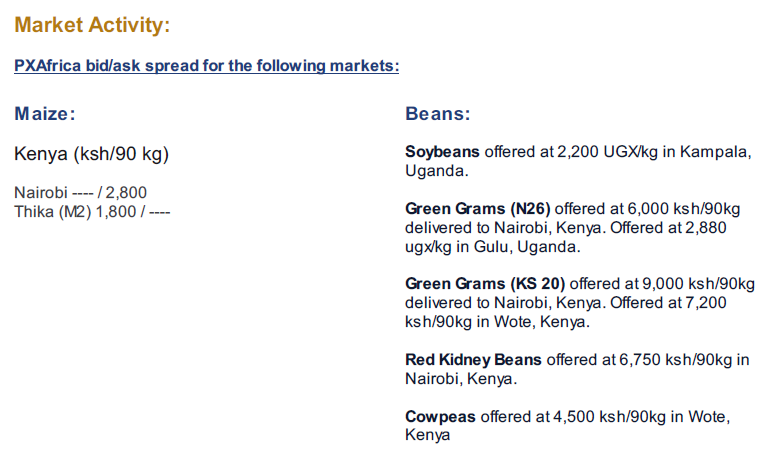
Task: Click the Thika (M2) 1,800 price line
Action: [92, 212]
